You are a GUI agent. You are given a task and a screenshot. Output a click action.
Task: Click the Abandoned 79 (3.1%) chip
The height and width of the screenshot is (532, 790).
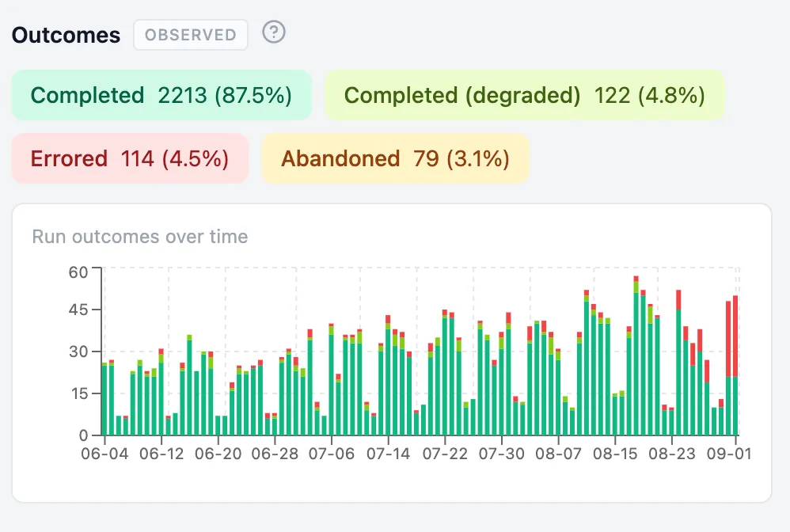coord(396,158)
